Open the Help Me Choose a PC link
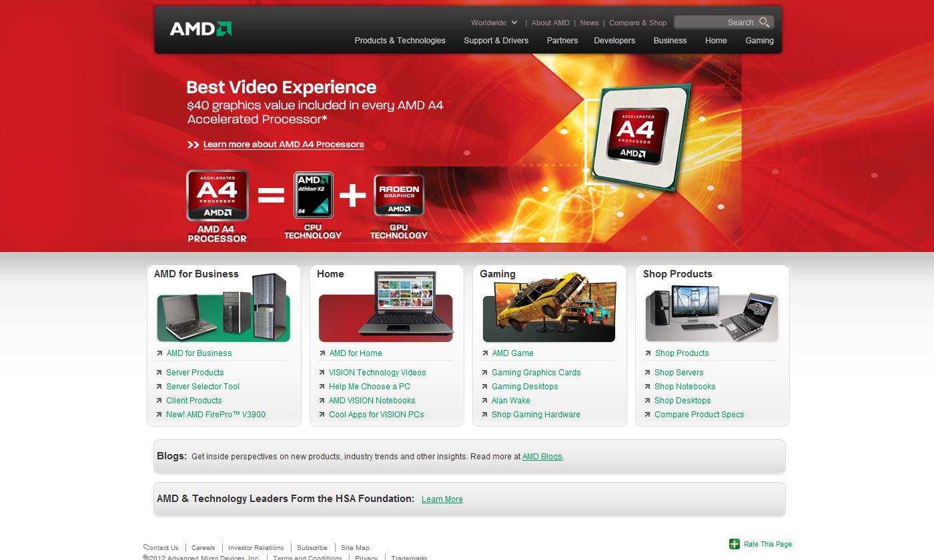This screenshot has height=560, width=934. [x=370, y=387]
